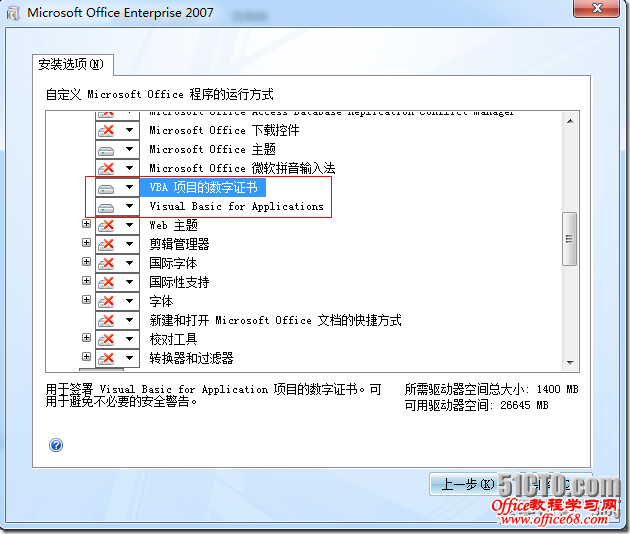Open install dropdown for VBA 项目的数字证书
The width and height of the screenshot is (630, 534).
click(x=129, y=187)
